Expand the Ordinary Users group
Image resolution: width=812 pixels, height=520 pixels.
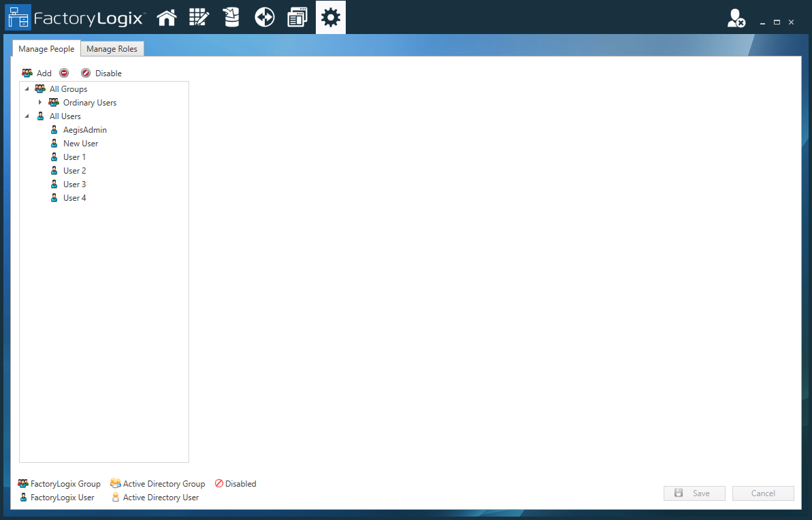(40, 102)
